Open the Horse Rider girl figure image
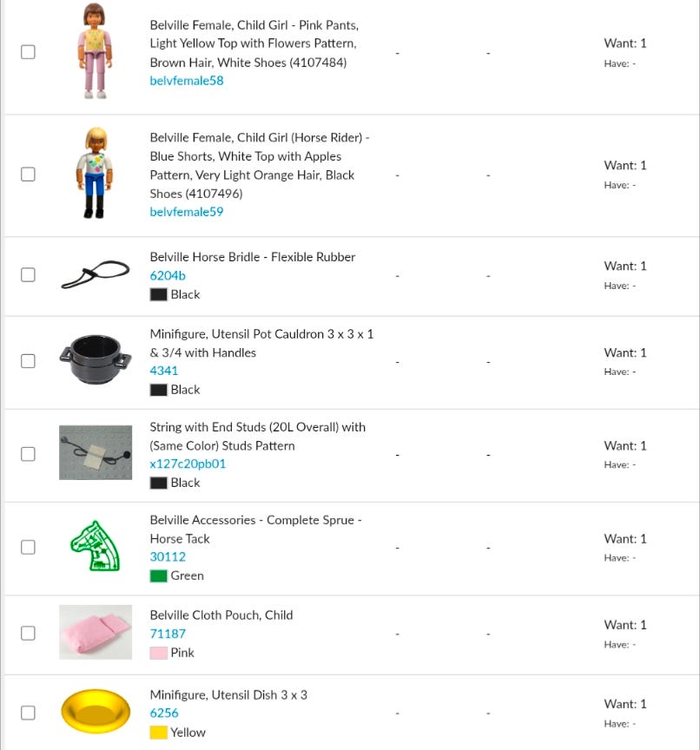 coord(95,174)
